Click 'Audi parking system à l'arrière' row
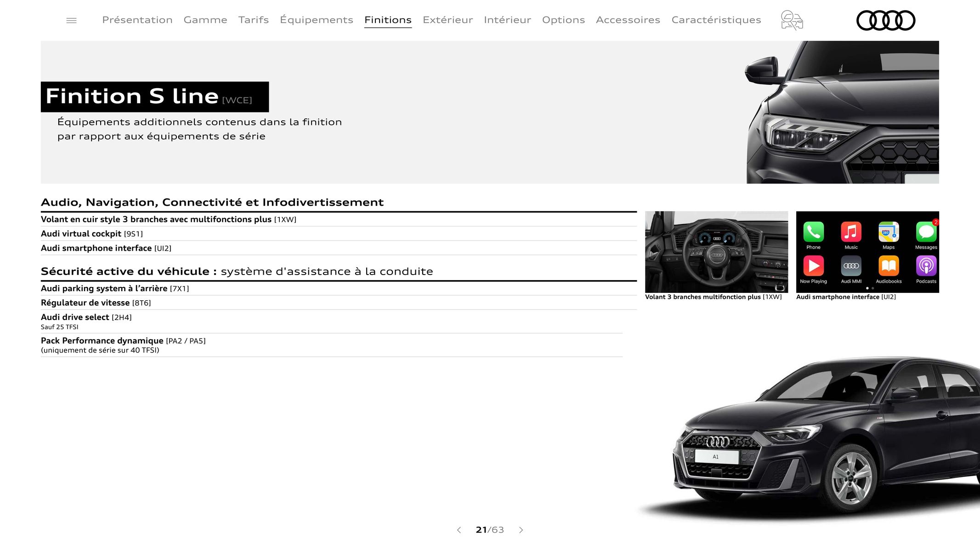The image size is (980, 551). [x=339, y=288]
